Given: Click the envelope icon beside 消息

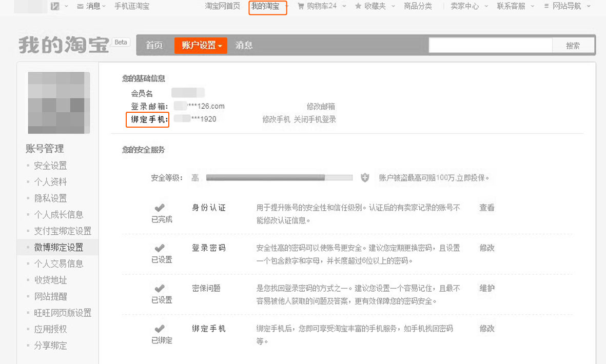Looking at the screenshot, I should tap(81, 7).
